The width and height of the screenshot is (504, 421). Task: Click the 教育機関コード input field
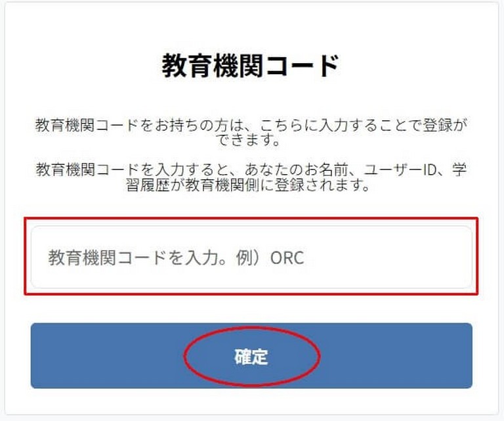pos(251,257)
